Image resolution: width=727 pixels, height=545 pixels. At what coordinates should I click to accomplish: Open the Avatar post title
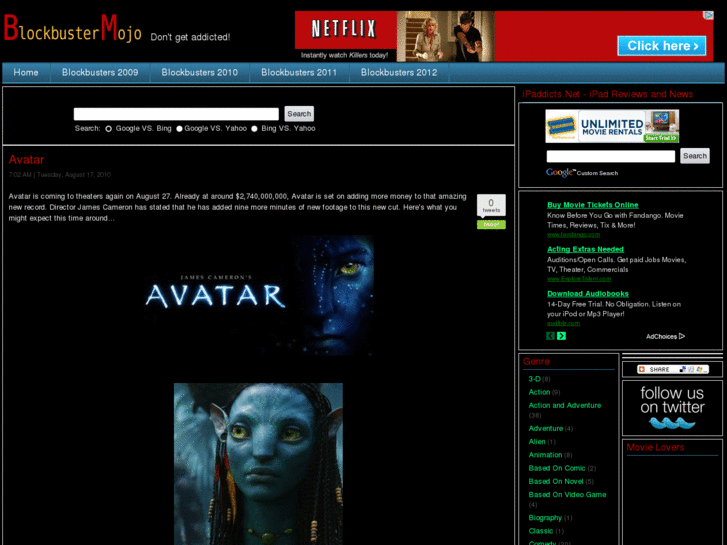(x=26, y=160)
